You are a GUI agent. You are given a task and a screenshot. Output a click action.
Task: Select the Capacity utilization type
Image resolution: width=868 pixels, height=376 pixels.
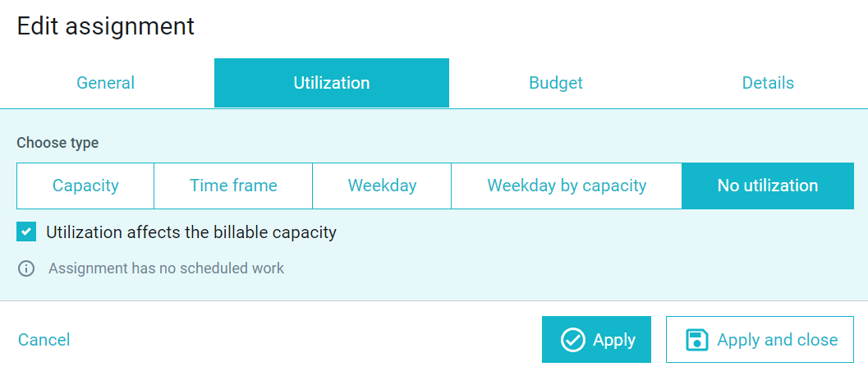point(85,186)
